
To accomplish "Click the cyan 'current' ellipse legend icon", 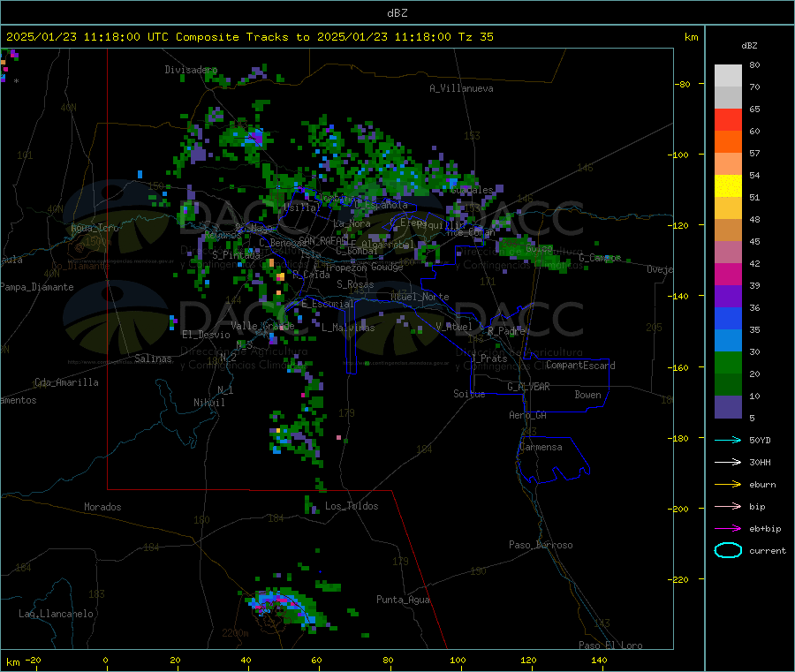I will click(728, 550).
